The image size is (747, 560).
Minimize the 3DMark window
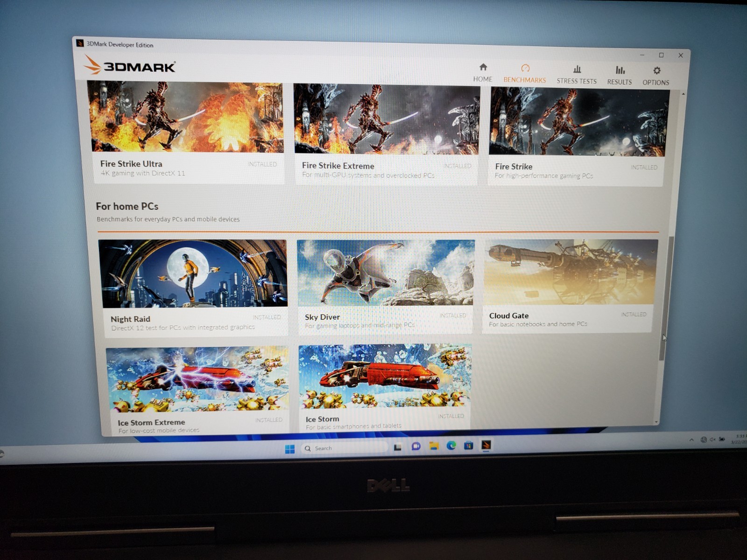click(642, 55)
